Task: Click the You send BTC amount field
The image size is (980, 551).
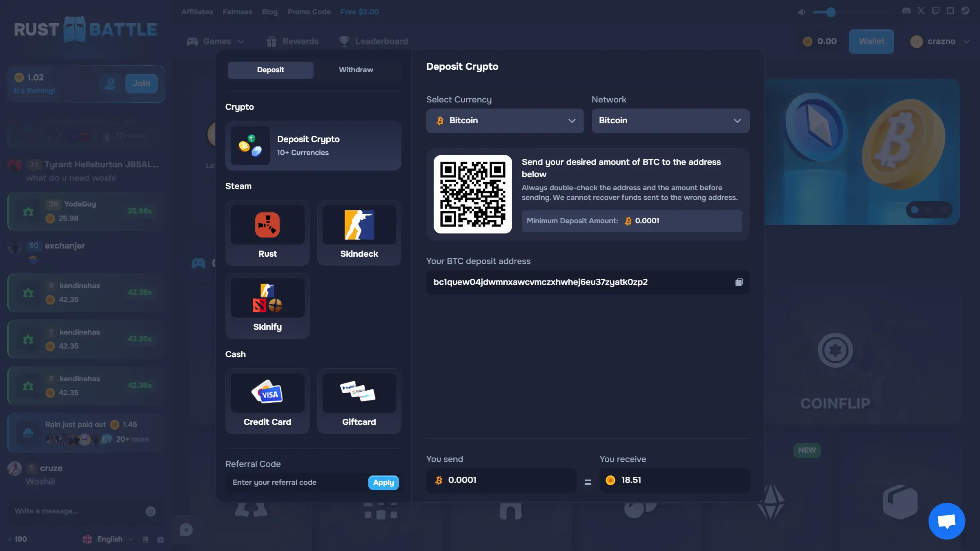Action: 501,480
